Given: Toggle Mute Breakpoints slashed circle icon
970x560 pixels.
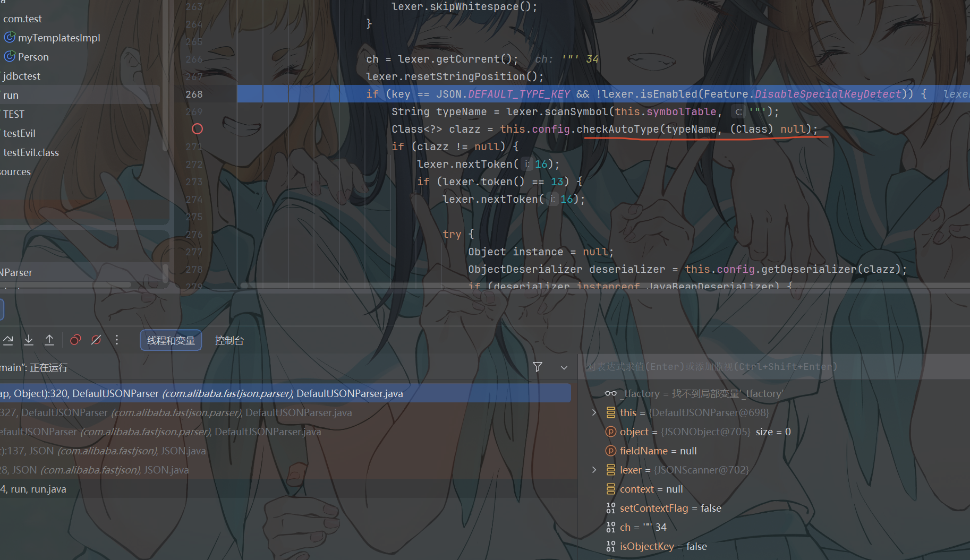Looking at the screenshot, I should (96, 340).
